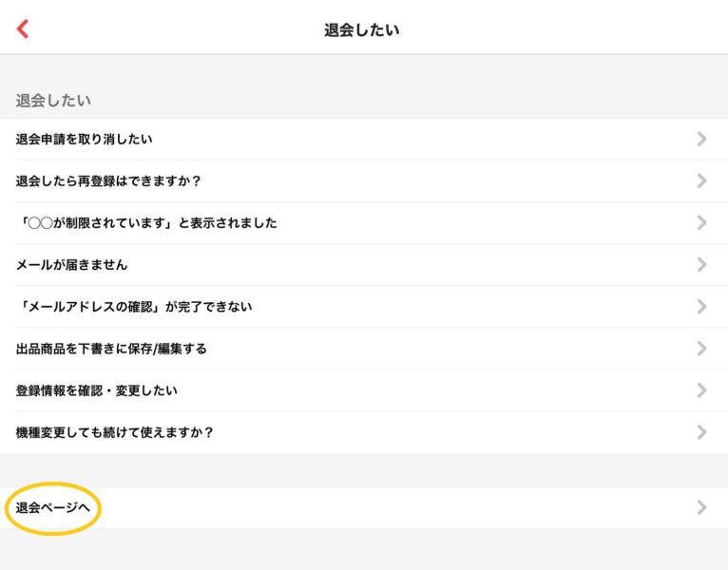Click chevron on 機種変更しても続けて使えますか row

701,432
